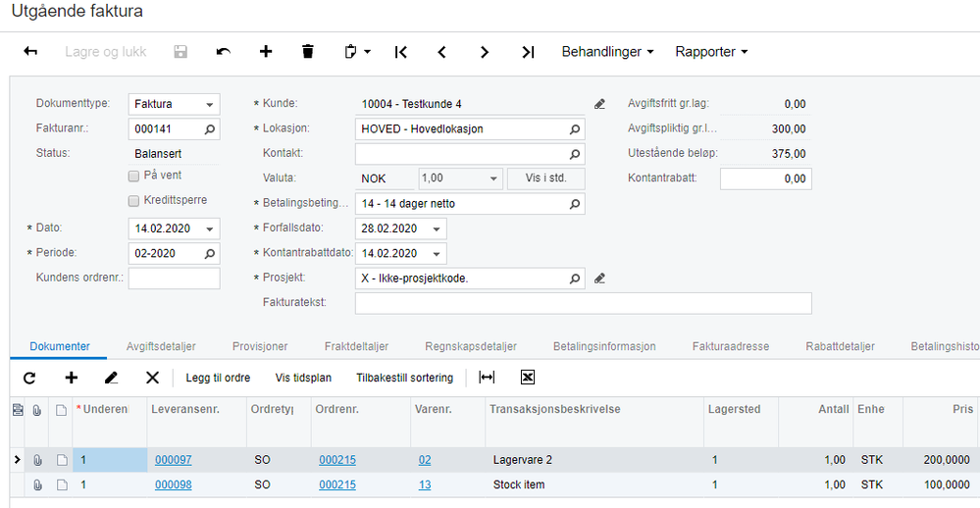This screenshot has height=508, width=980.
Task: Click the Vis i std. button
Action: (546, 178)
